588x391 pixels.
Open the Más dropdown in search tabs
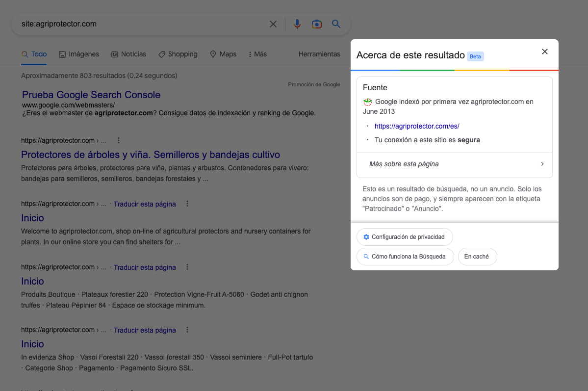(x=257, y=54)
